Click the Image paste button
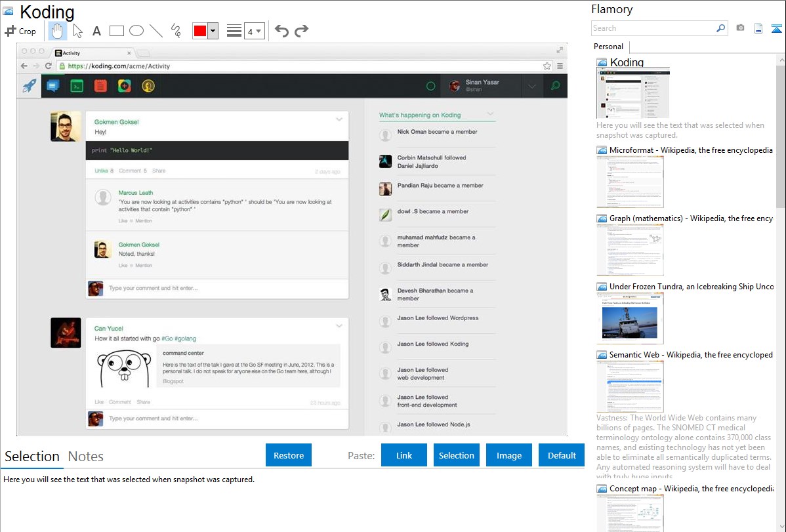This screenshot has height=532, width=786. 509,455
